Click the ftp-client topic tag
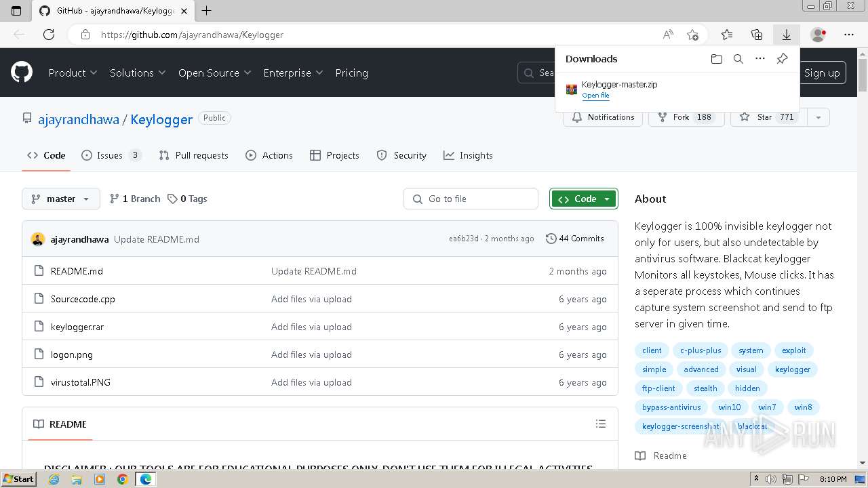Screen dimensions: 868x488 pos(658,388)
